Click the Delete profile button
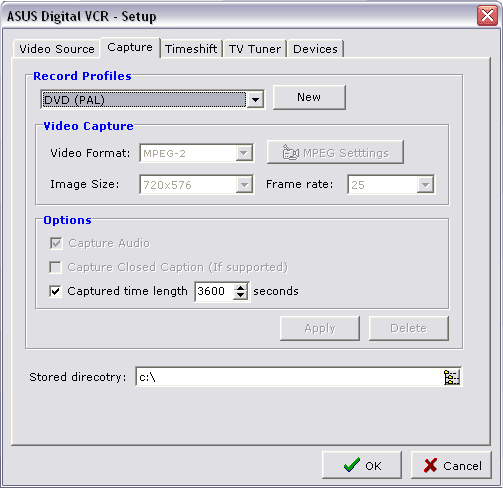 409,328
